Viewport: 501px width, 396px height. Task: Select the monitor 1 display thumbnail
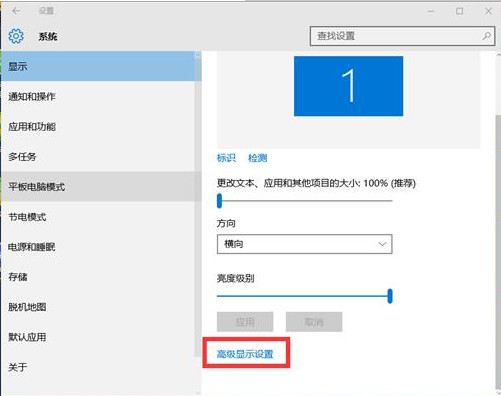click(348, 86)
